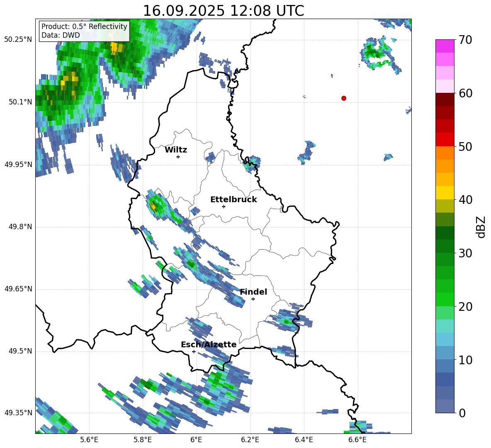
Task: Click the orange colorbar segment below 50
Action: [445, 153]
